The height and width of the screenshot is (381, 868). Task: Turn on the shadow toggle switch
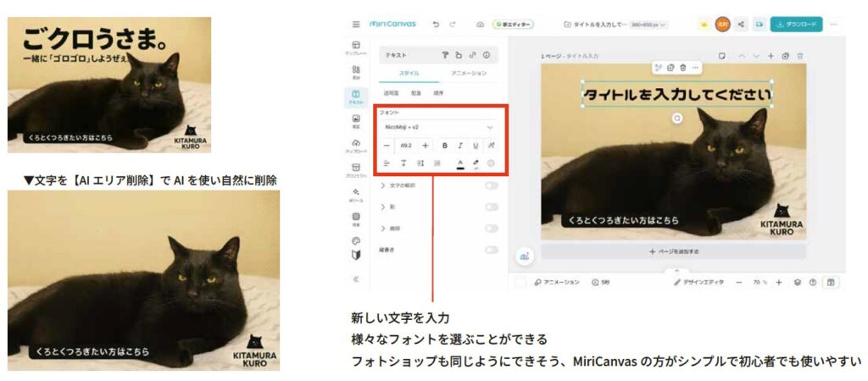(x=491, y=207)
